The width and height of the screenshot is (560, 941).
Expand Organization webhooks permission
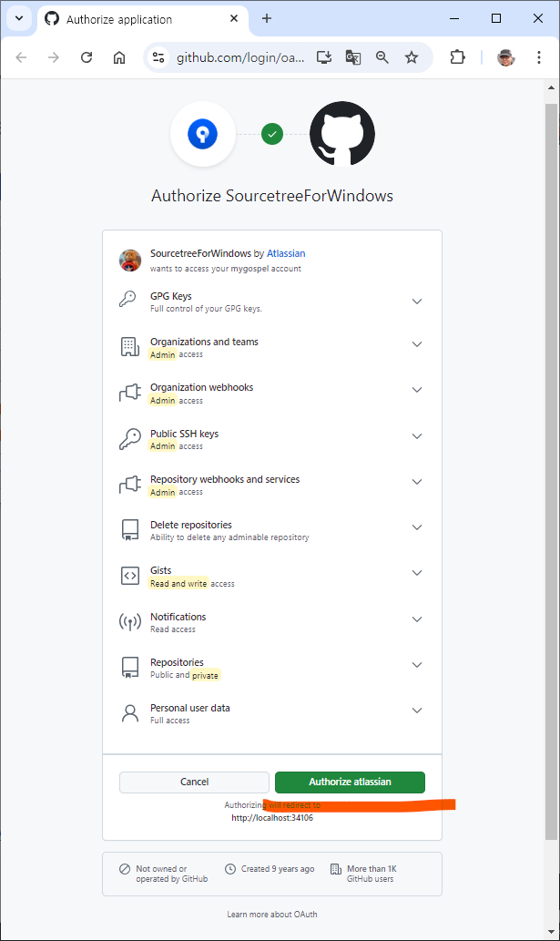pyautogui.click(x=417, y=390)
